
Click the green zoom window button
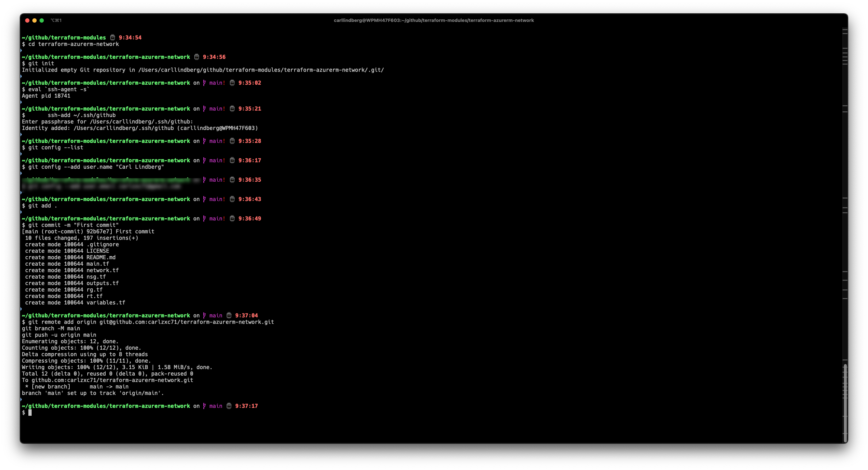pos(42,20)
